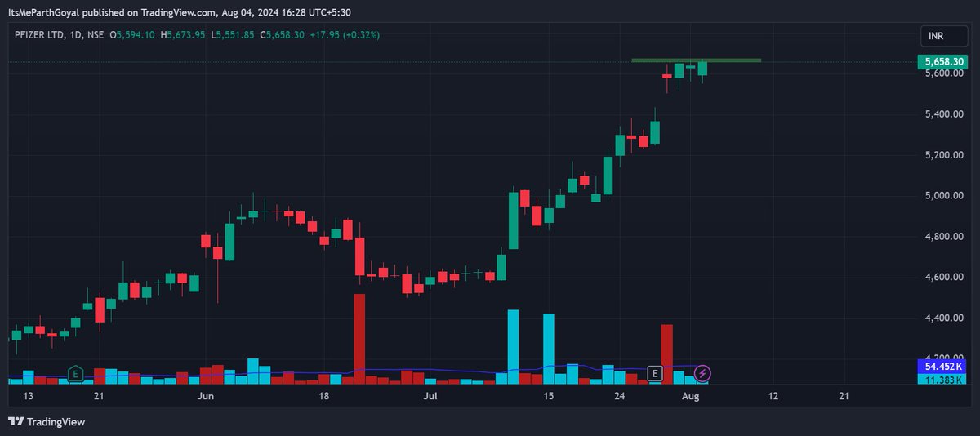Click the 15 date axis label
This screenshot has width=980, height=436.
tap(549, 396)
